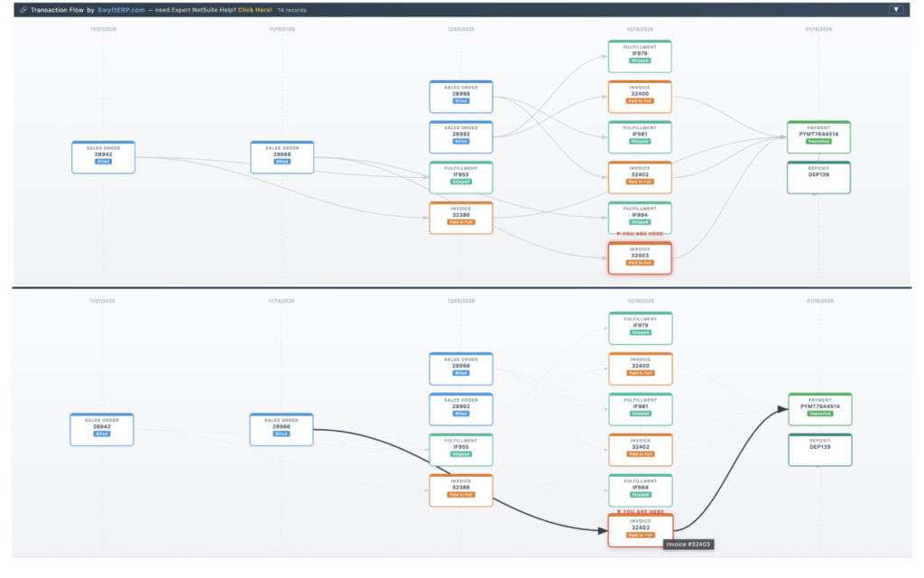Collapse the Transaction Flow panel with the triangle
Screen dimensions: 924x578
896,9
